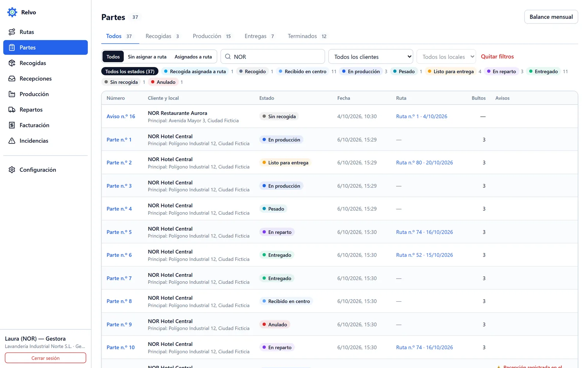This screenshot has width=588, height=368.
Task: Click the Partes clipboard icon in the sidebar
Action: [12, 47]
